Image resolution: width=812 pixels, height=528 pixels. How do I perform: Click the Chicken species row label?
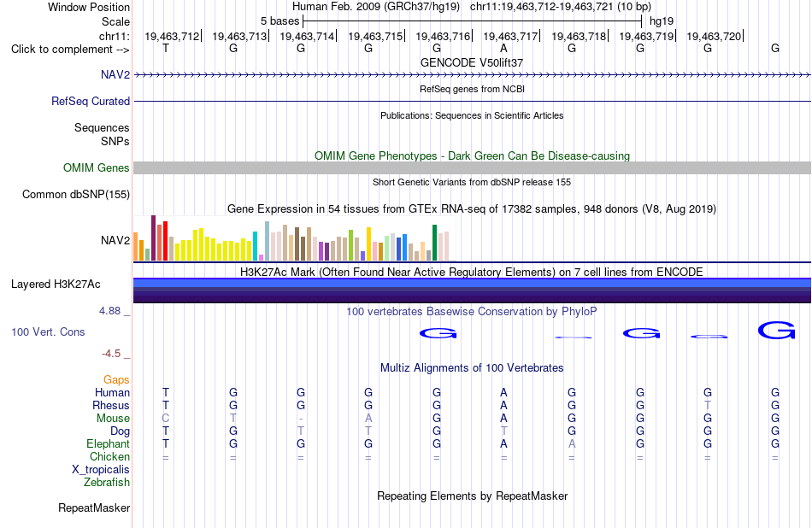pos(109,456)
